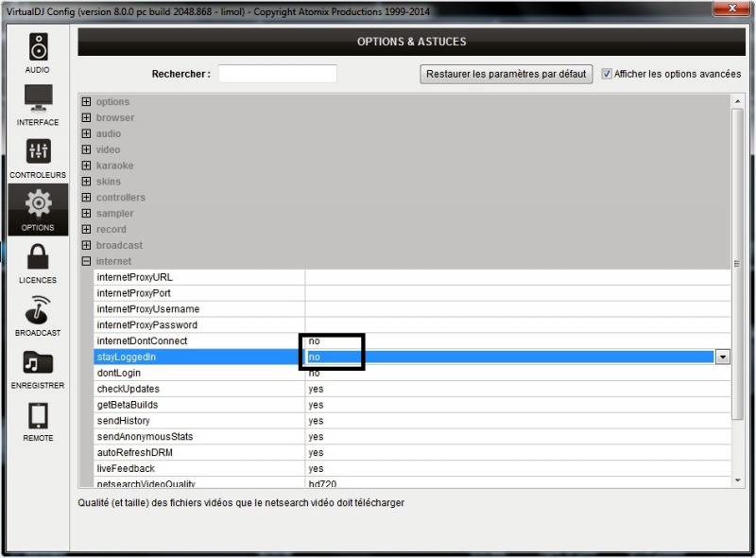Viewport: 756px width, 558px height.
Task: Expand the audio category
Action: tap(86, 133)
